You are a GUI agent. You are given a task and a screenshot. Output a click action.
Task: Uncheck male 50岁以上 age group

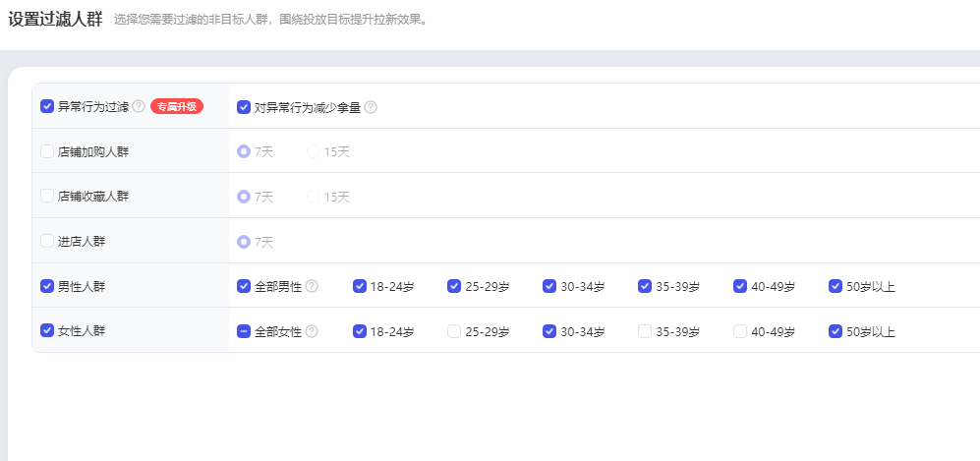tap(836, 286)
